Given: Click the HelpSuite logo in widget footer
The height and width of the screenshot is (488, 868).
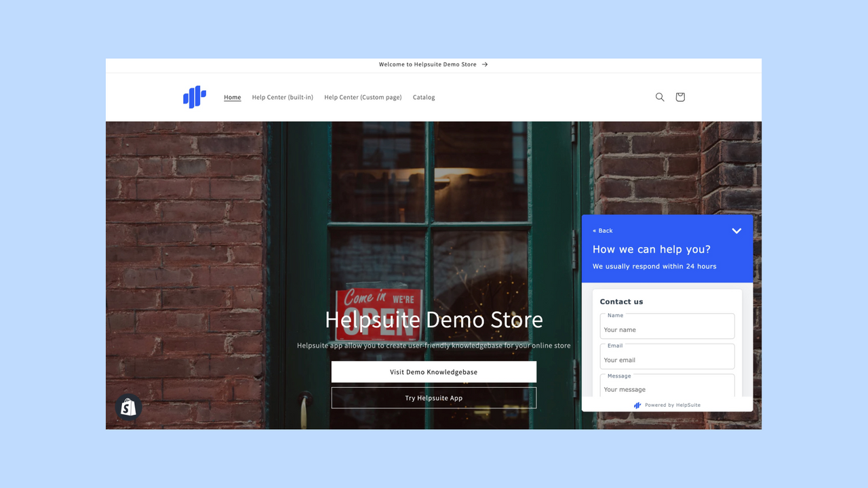Looking at the screenshot, I should coord(637,405).
